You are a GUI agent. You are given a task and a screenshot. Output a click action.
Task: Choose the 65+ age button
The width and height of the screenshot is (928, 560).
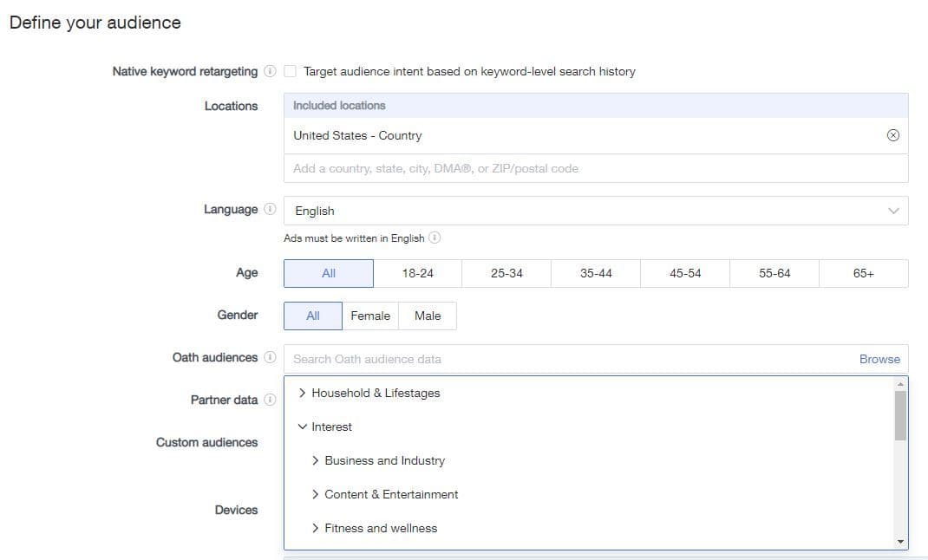coord(863,273)
